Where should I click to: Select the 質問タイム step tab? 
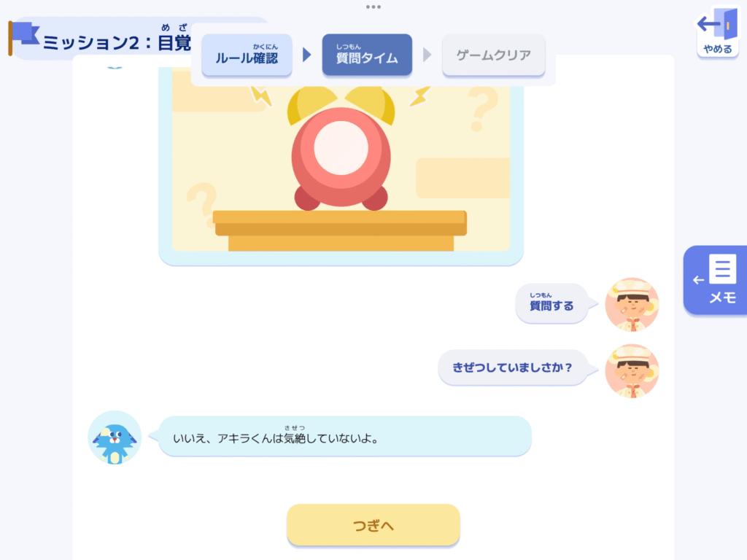(x=367, y=55)
